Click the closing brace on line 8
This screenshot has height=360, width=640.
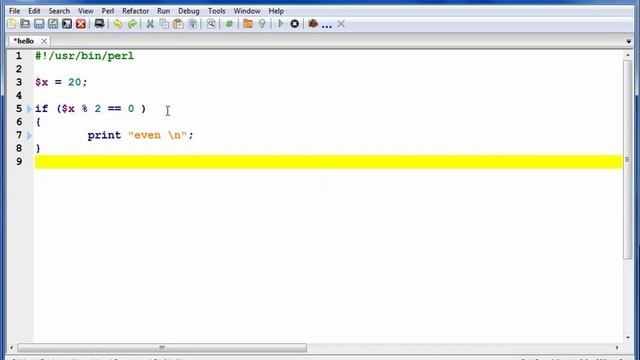click(x=38, y=148)
